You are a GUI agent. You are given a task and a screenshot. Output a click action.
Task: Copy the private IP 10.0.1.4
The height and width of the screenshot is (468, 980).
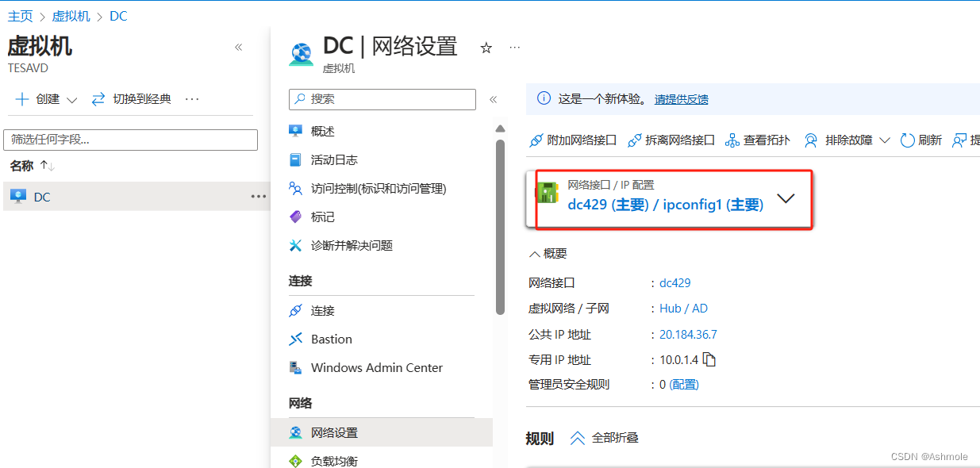pyautogui.click(x=709, y=359)
